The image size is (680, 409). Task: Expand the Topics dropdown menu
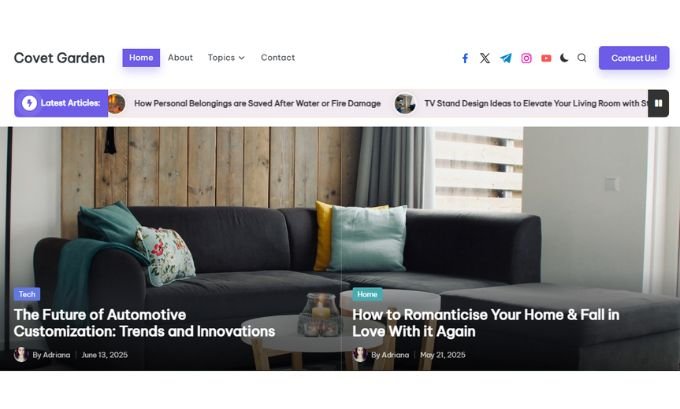tap(226, 58)
